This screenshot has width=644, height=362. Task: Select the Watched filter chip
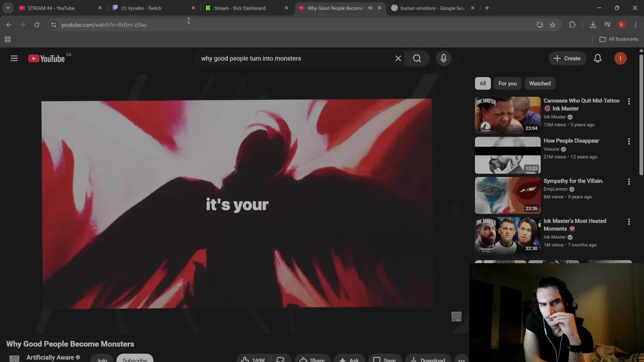540,83
